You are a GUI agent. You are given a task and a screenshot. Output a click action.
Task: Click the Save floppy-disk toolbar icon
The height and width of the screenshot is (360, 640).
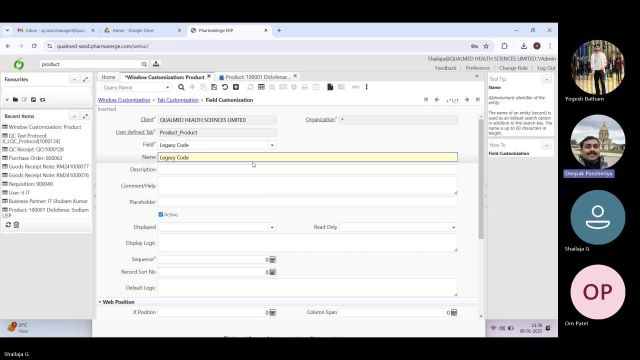tap(214, 87)
